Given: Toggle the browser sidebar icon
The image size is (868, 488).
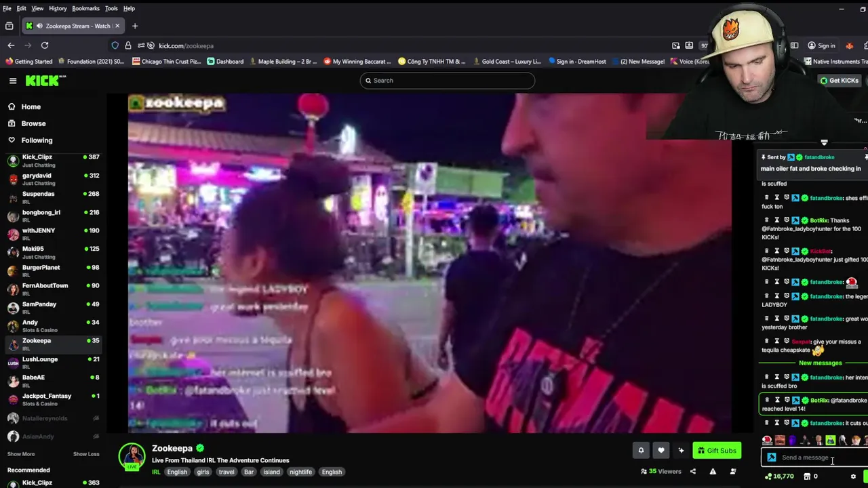Looking at the screenshot, I should (x=794, y=45).
